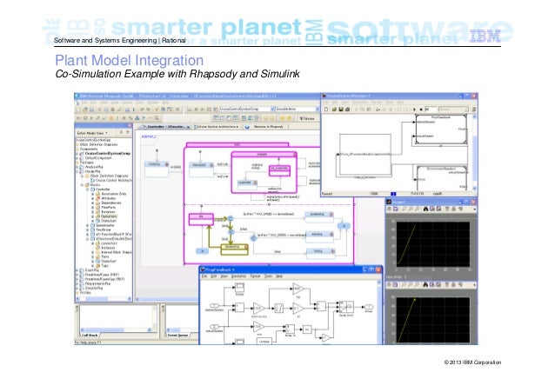Open the Welcome to Rhapsody tab
This screenshot has height=392, width=555.
click(x=266, y=127)
